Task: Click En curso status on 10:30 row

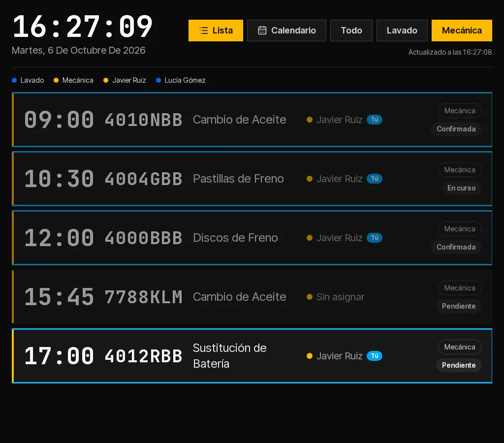Action: click(x=461, y=188)
